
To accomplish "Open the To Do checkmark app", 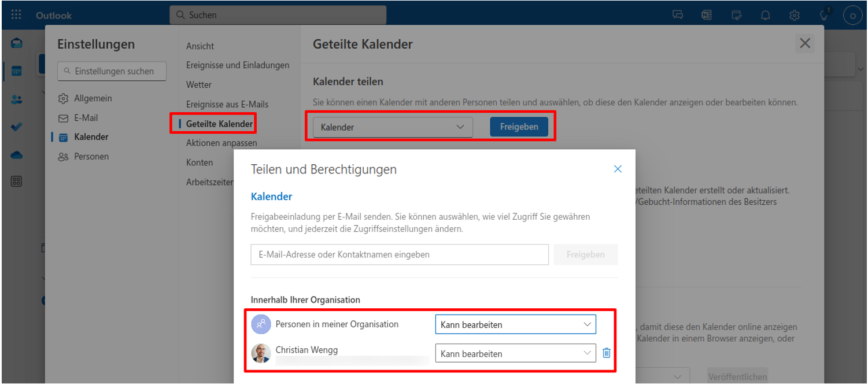I will click(x=17, y=127).
